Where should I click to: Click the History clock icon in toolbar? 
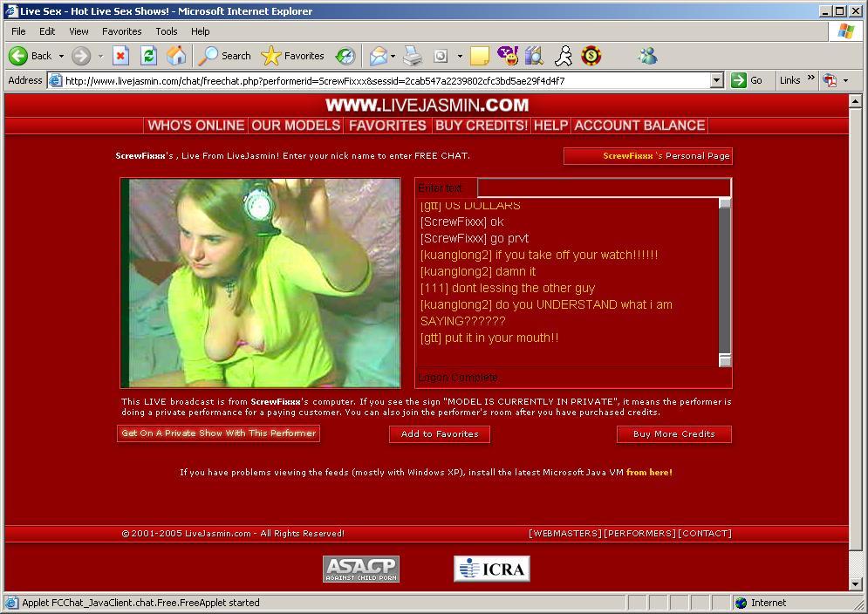tap(346, 56)
